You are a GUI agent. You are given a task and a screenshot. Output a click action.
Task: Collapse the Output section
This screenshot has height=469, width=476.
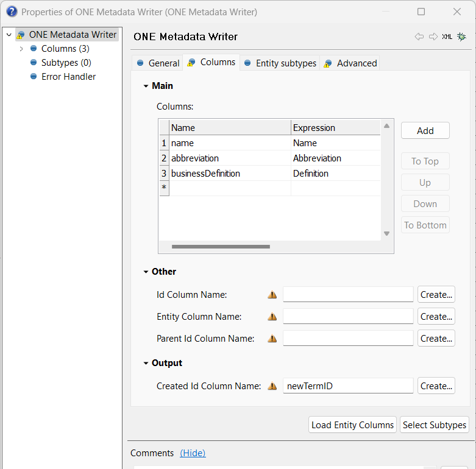click(x=146, y=363)
